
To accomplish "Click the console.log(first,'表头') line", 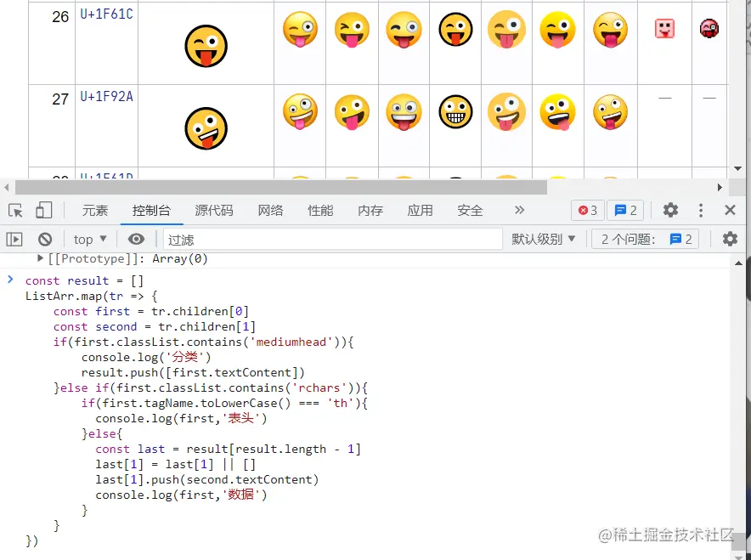I will tap(181, 418).
